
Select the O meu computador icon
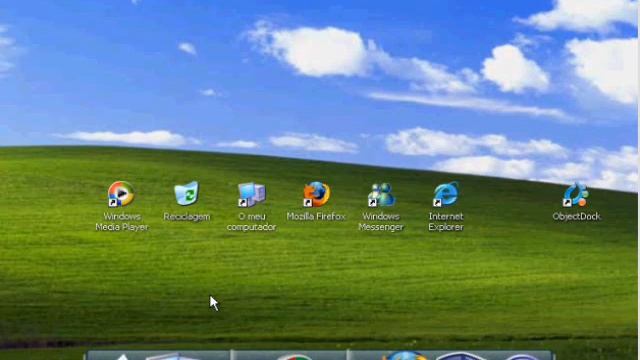click(251, 194)
